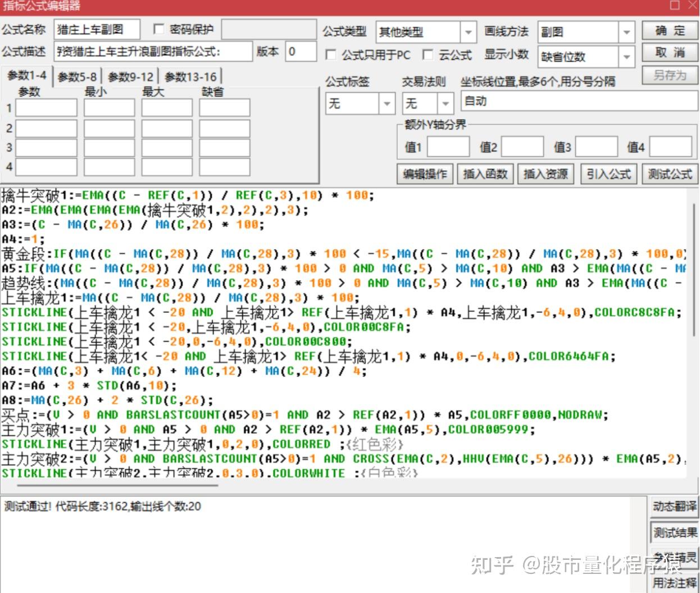Image resolution: width=700 pixels, height=593 pixels.
Task: Close the 指标公式编辑器 window
Action: point(692,6)
